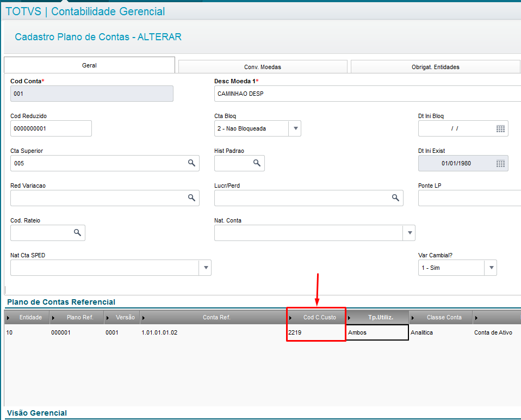The height and width of the screenshot is (420, 521).
Task: Expand the Nat. Conta dropdown
Action: 410,233
